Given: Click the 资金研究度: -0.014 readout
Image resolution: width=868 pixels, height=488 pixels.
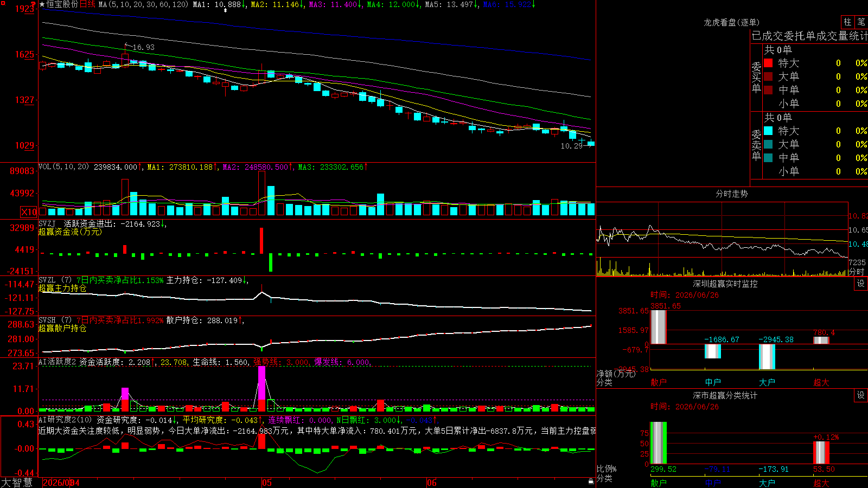Looking at the screenshot, I should (137, 420).
